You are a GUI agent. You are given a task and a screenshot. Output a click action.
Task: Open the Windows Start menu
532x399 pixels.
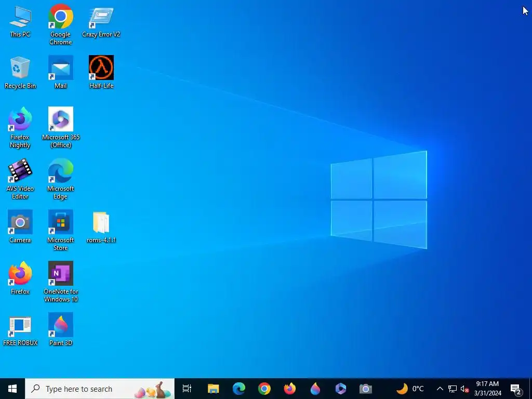(12, 389)
